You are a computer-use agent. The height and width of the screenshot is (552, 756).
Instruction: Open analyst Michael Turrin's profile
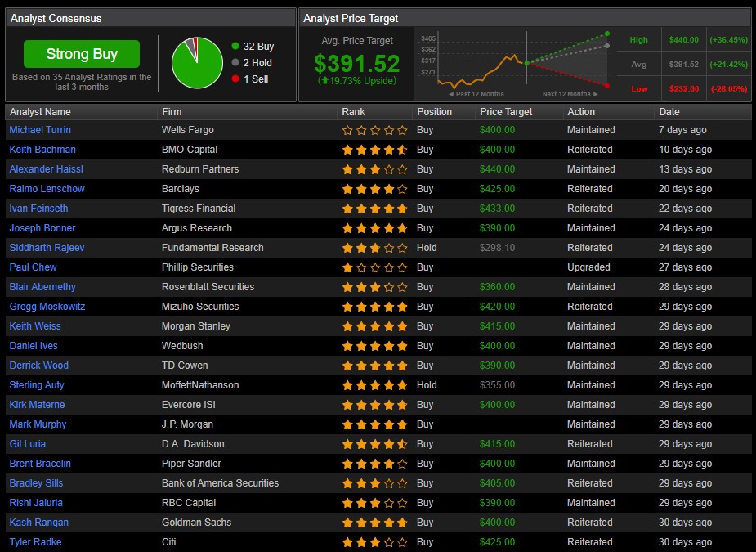pos(40,130)
